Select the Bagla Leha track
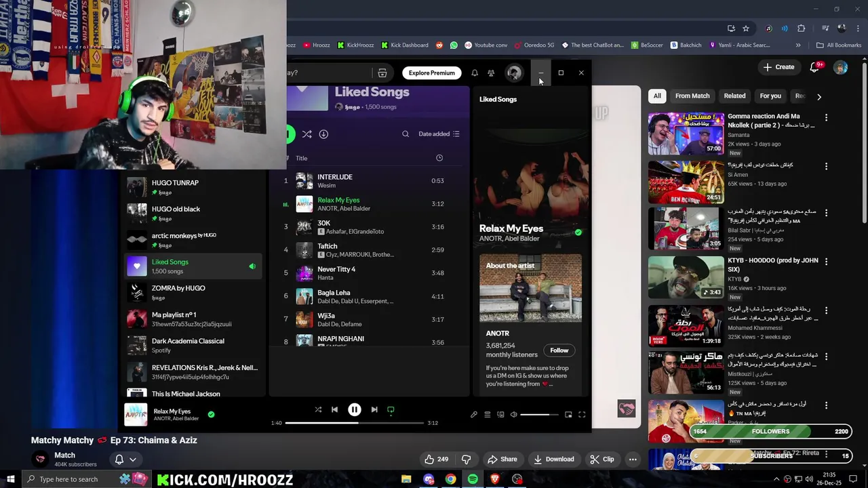 coord(370,296)
